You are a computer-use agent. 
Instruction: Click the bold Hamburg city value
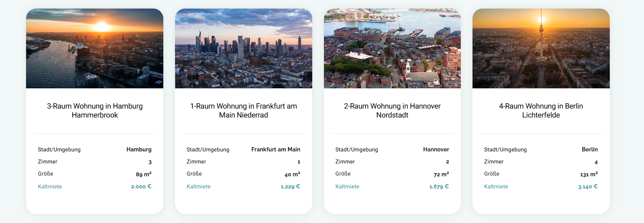click(x=139, y=149)
